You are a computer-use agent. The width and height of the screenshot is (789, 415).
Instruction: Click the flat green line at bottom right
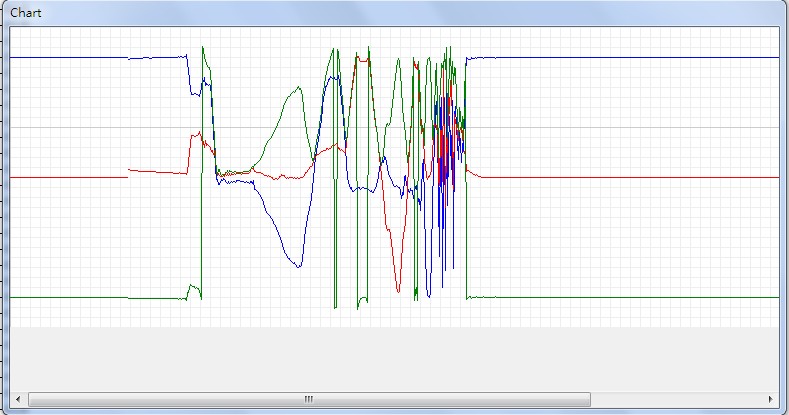click(620, 297)
